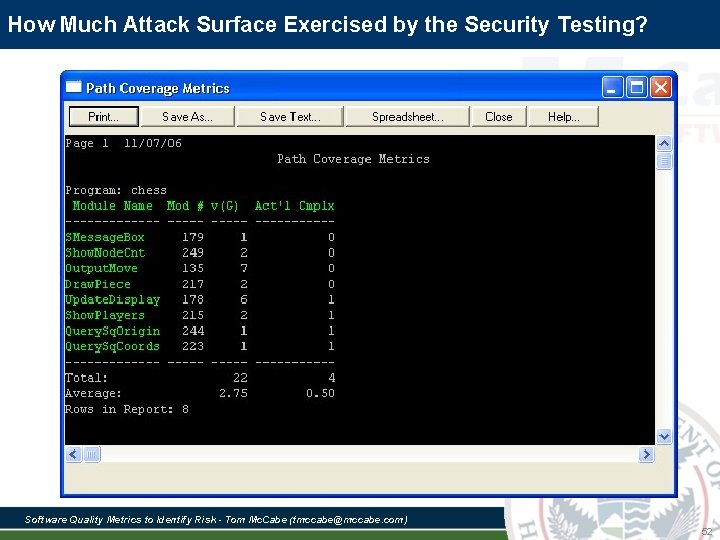Click the Close button in toolbar
Viewport: 720px width, 540px height.
[499, 117]
